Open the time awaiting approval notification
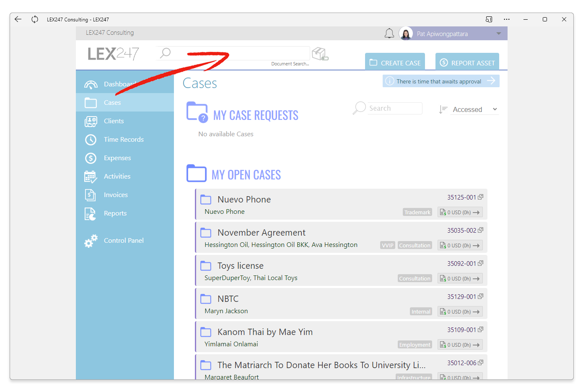Viewport: 583px width, 392px height. click(440, 81)
